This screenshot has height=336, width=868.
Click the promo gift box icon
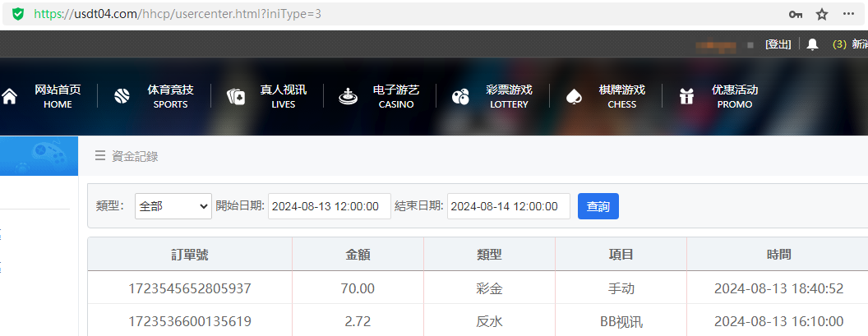pyautogui.click(x=686, y=97)
